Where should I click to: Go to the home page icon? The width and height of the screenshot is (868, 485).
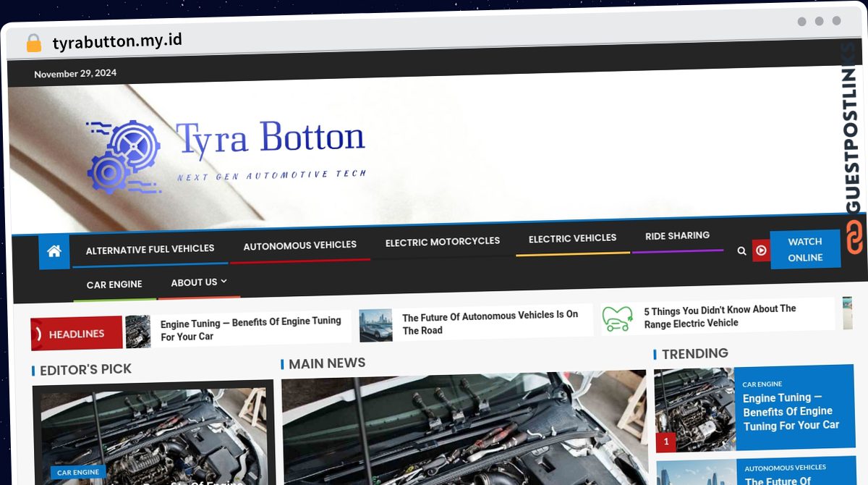click(x=54, y=252)
